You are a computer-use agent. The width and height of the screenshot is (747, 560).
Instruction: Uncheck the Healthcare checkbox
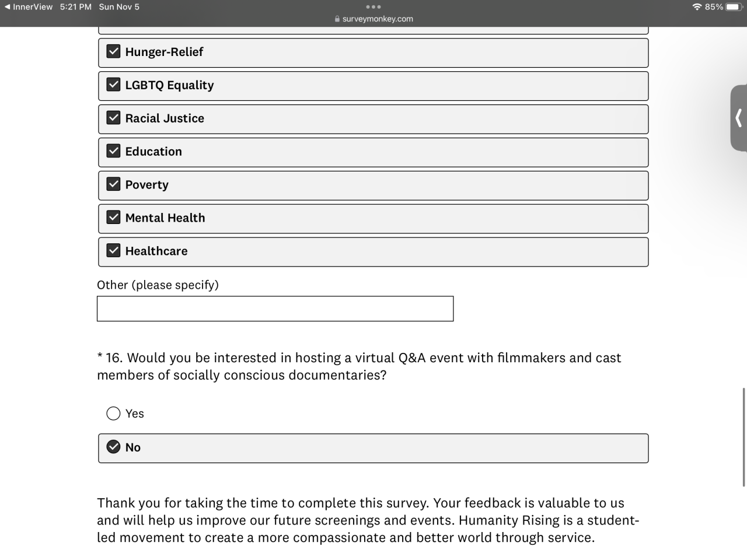coord(113,251)
